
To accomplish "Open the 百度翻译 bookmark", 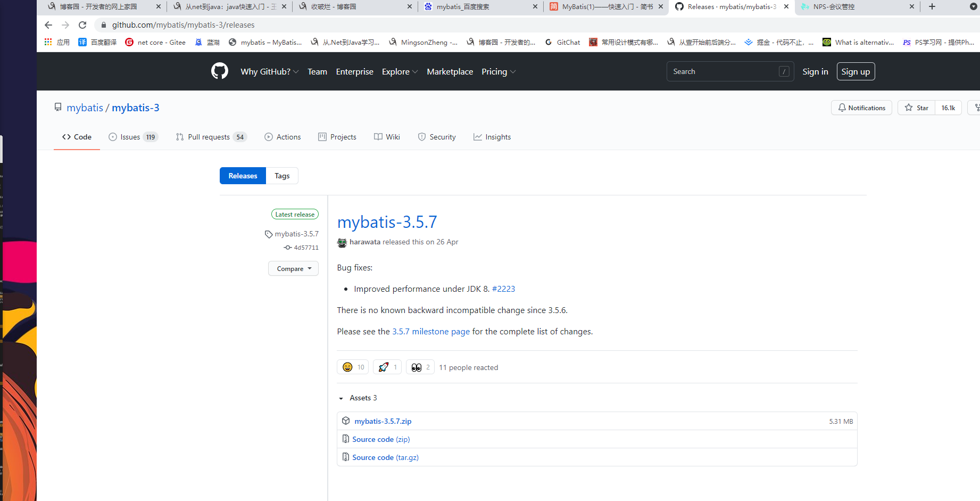I will pyautogui.click(x=97, y=42).
